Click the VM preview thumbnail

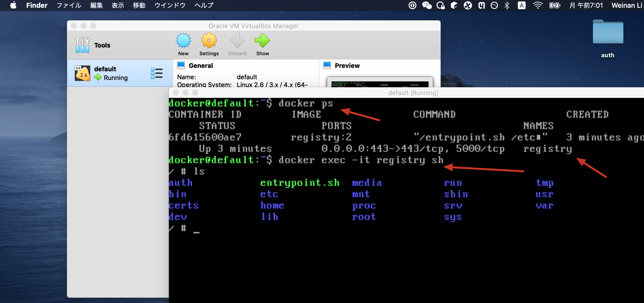coord(380,83)
